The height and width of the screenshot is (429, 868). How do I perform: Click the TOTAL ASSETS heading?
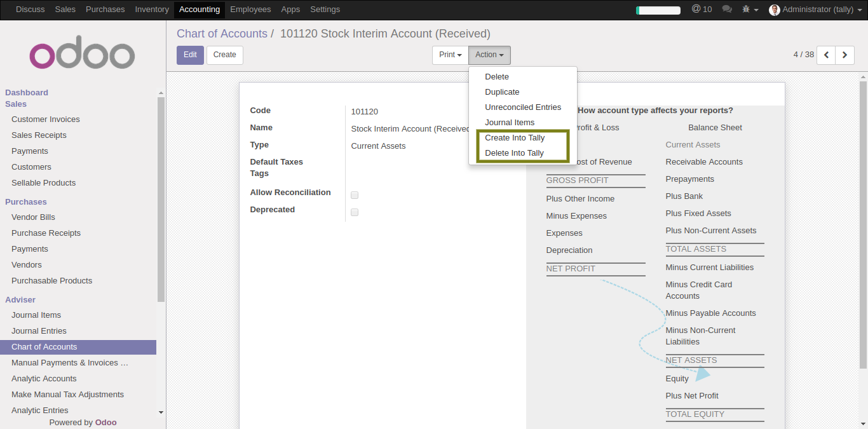[x=696, y=249]
